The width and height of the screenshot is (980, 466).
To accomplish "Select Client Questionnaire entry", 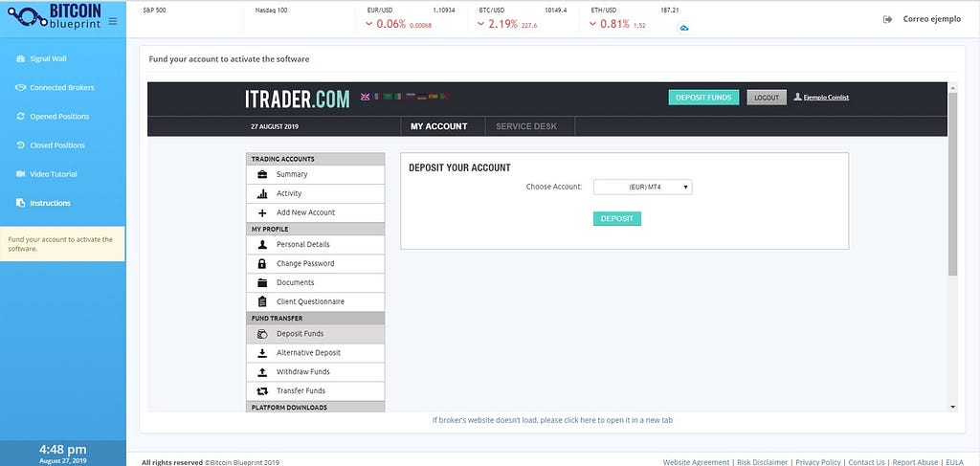I will click(316, 301).
